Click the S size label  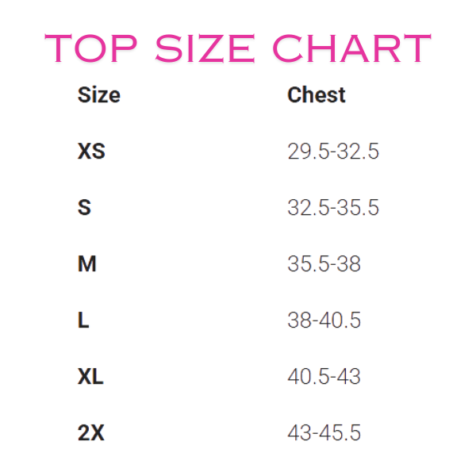(85, 208)
